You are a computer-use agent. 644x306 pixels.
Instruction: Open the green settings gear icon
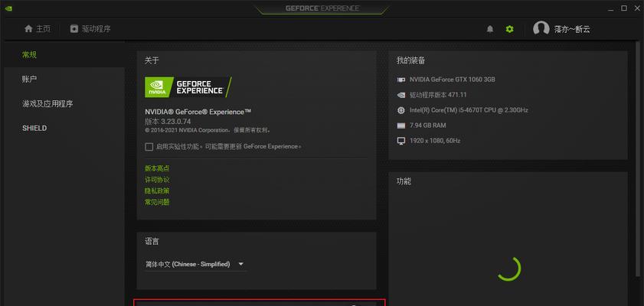(x=510, y=29)
